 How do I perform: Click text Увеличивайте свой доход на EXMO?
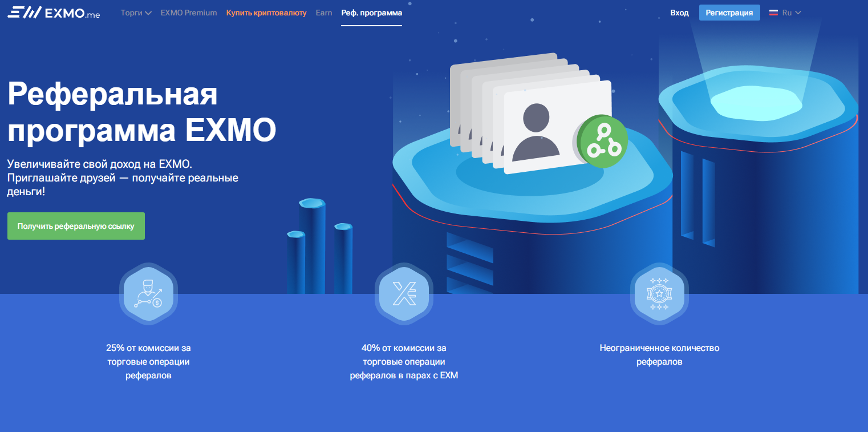click(100, 163)
